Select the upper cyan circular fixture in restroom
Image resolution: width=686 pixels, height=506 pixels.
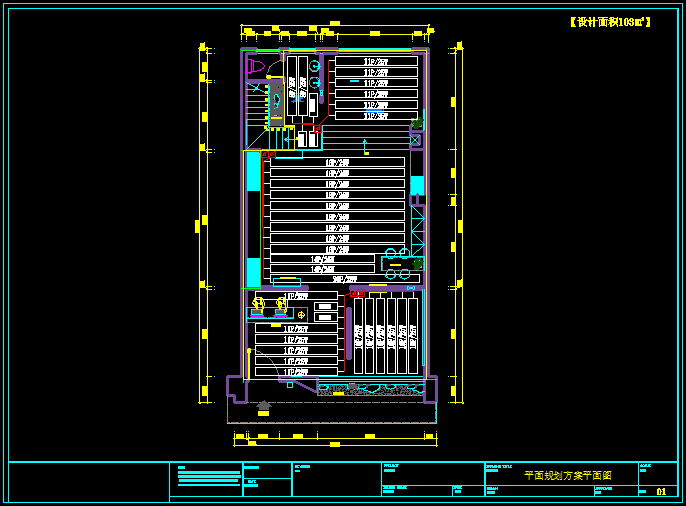(314, 66)
